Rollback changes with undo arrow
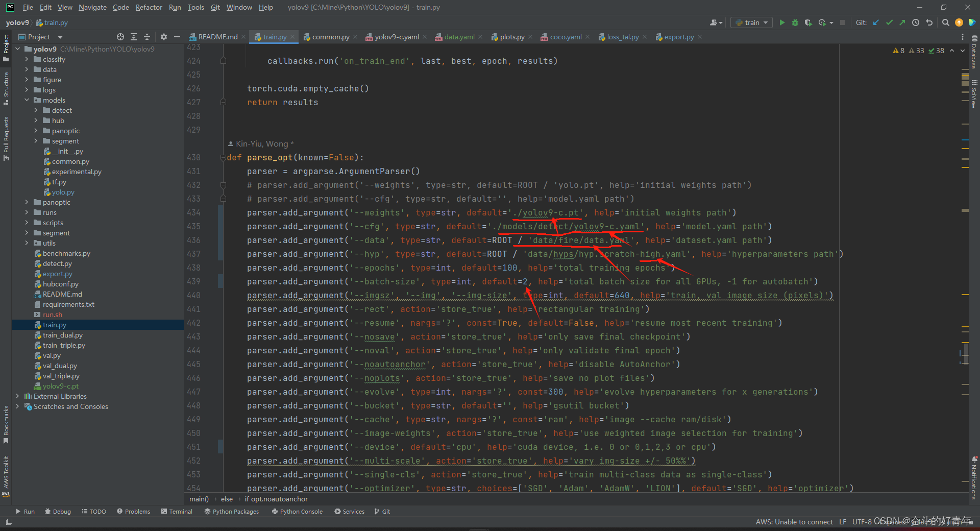Image resolution: width=980 pixels, height=531 pixels. click(x=929, y=22)
